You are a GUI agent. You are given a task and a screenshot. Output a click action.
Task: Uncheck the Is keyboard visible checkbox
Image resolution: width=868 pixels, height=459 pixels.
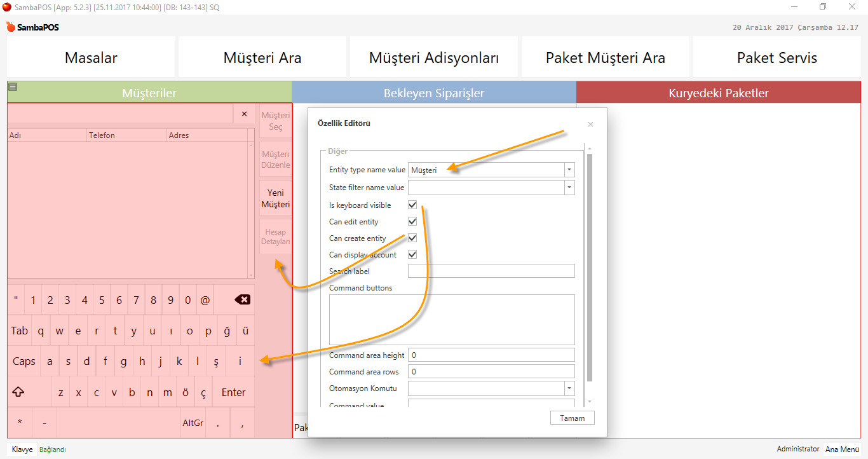pyautogui.click(x=412, y=205)
